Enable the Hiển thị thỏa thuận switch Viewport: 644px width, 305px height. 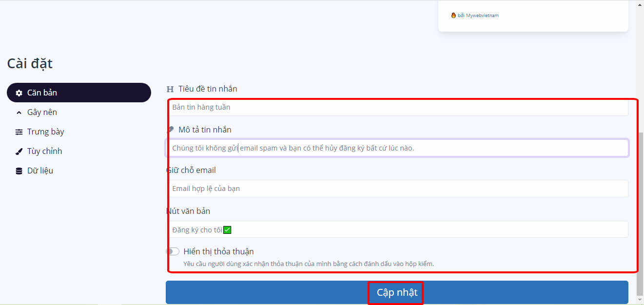(x=173, y=251)
